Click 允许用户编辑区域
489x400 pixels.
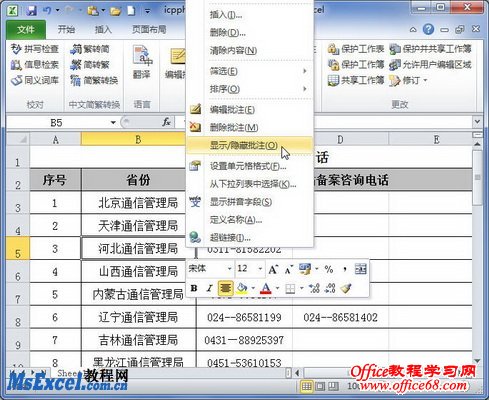tap(430, 64)
